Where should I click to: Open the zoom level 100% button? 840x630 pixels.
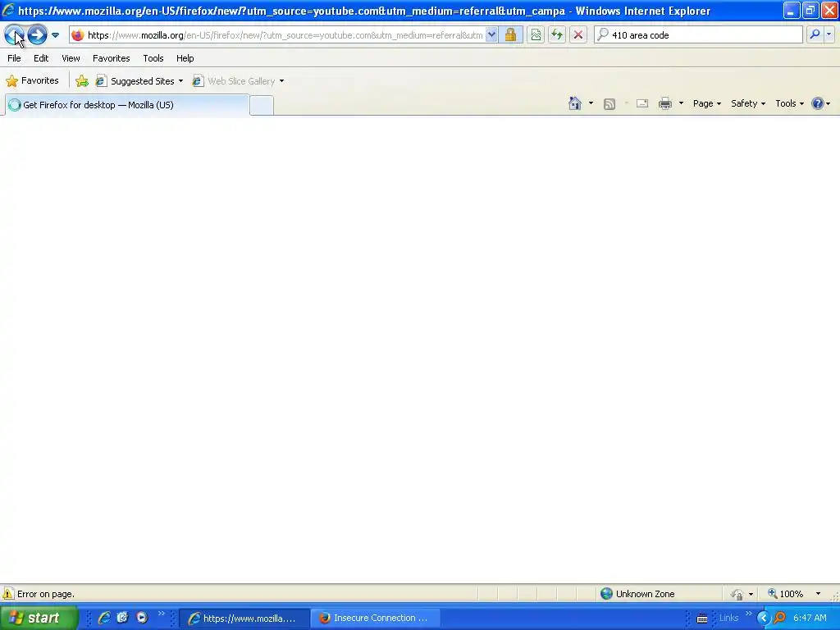tap(786, 594)
